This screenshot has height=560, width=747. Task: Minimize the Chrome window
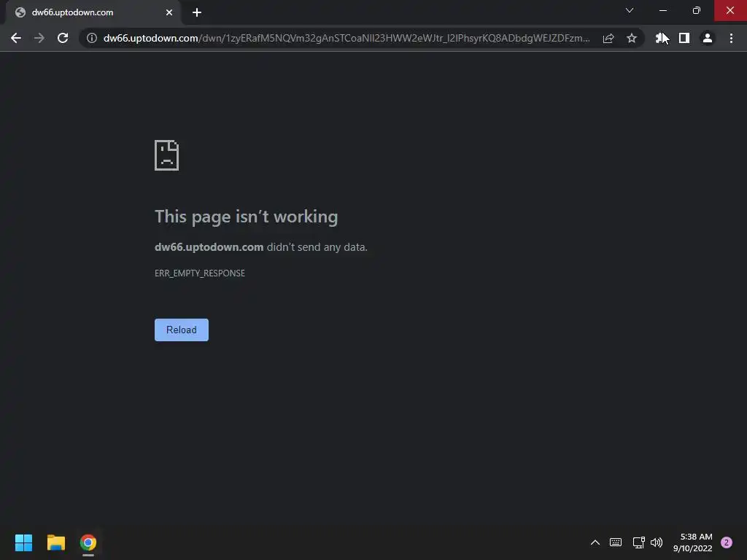tap(663, 10)
